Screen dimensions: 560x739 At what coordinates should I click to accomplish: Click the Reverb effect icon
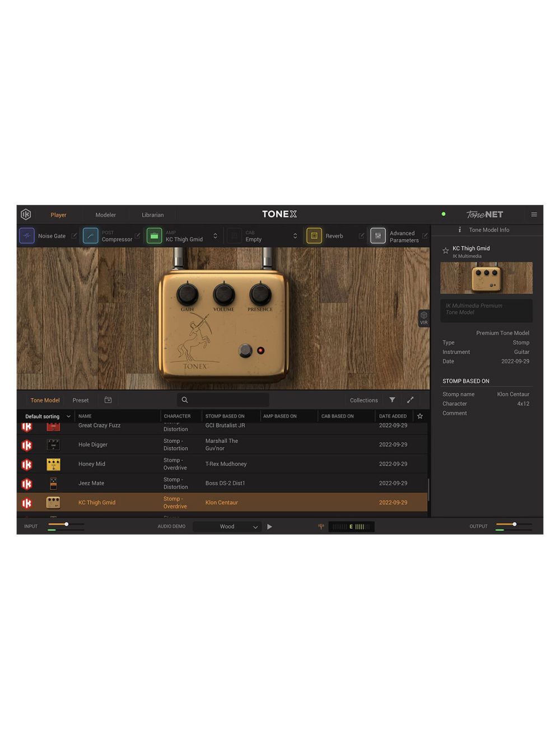[314, 236]
